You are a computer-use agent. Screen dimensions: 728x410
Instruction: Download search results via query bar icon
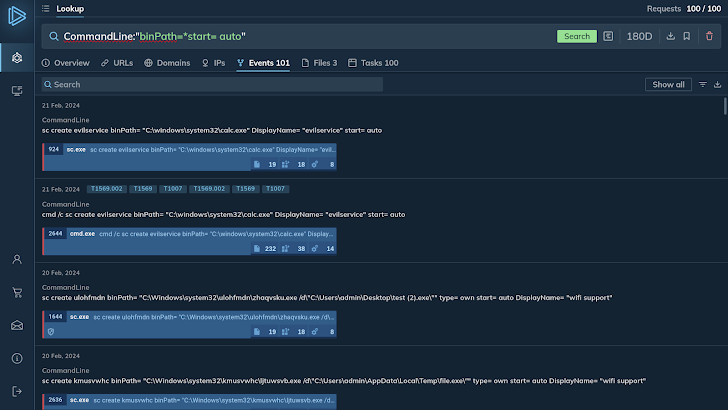670,36
